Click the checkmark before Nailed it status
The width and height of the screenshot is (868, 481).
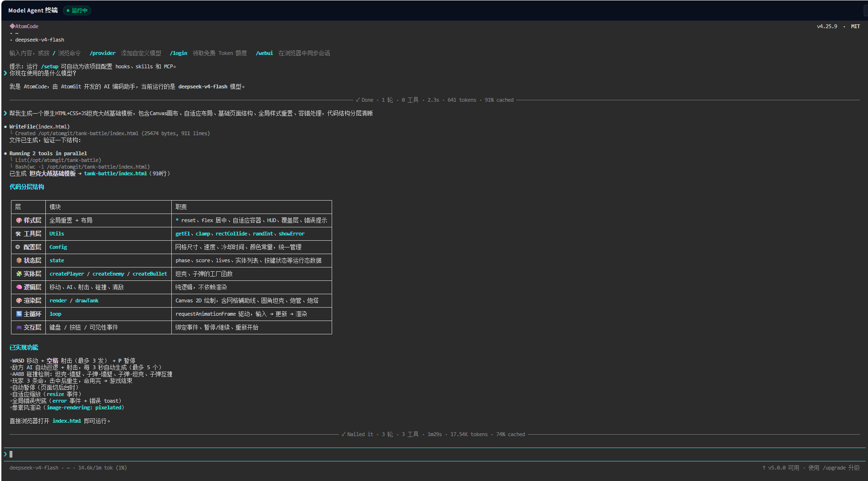(343, 434)
